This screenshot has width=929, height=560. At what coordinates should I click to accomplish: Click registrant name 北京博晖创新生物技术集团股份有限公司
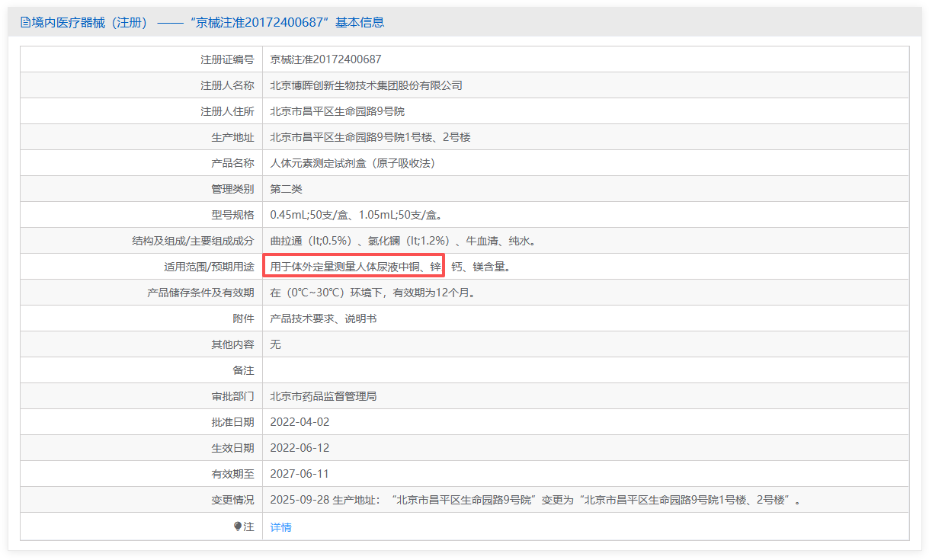366,85
